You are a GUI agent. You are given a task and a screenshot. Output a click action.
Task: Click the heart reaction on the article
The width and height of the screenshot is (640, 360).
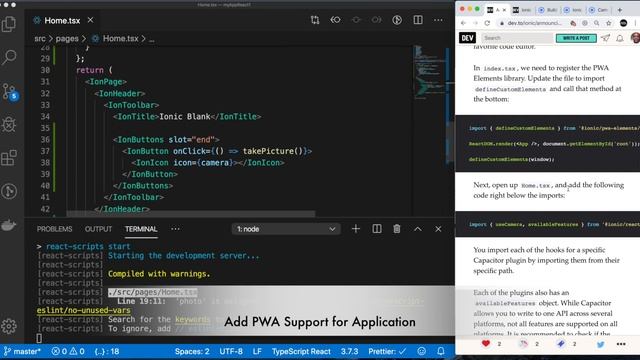[x=485, y=344]
